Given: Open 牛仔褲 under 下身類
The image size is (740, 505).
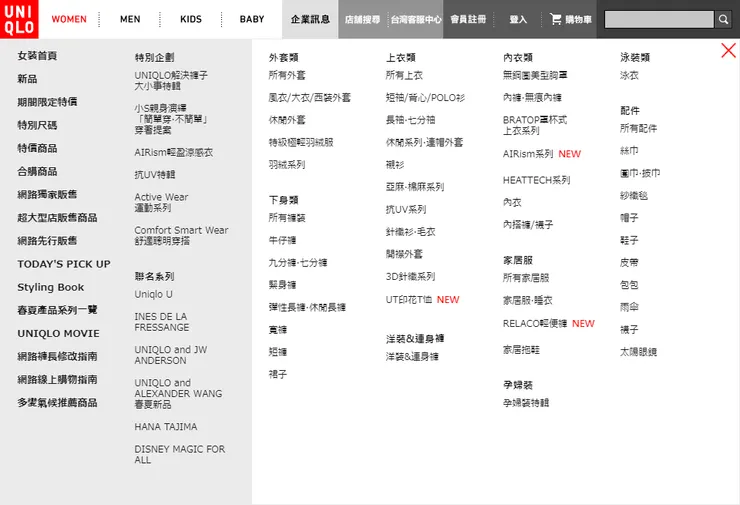Looking at the screenshot, I should click(x=282, y=240).
